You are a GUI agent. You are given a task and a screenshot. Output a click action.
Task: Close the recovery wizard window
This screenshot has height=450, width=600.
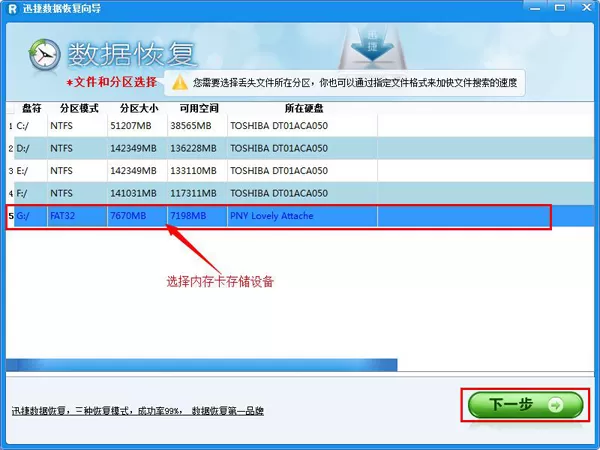pyautogui.click(x=586, y=8)
